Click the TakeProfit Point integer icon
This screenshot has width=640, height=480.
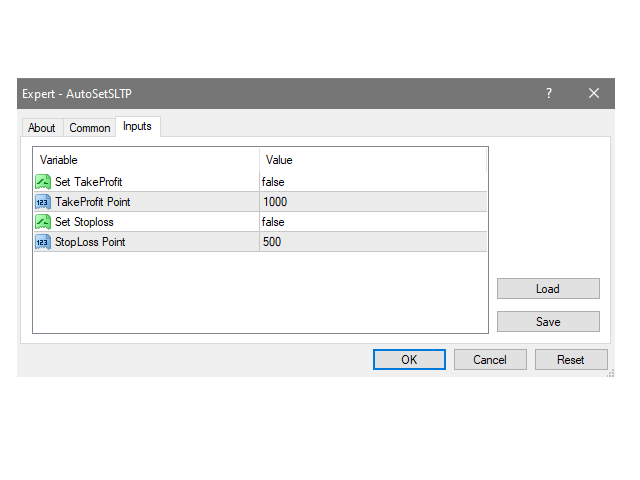(43, 202)
